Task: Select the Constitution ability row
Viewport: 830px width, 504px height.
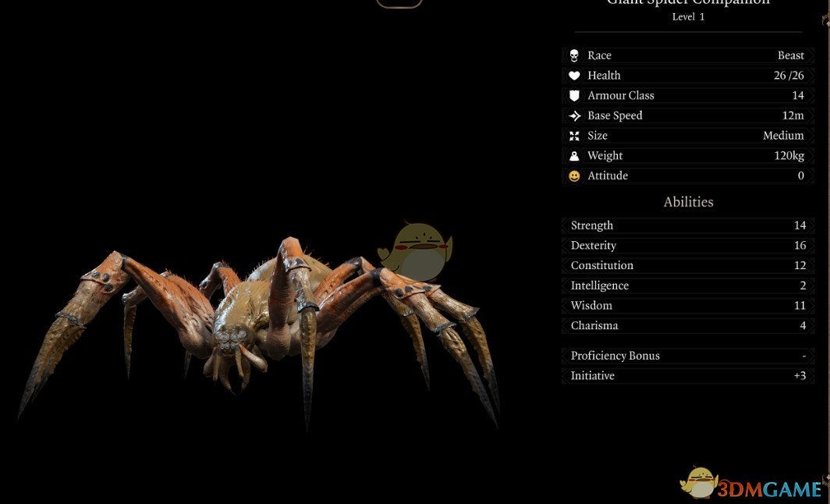Action: coord(688,266)
